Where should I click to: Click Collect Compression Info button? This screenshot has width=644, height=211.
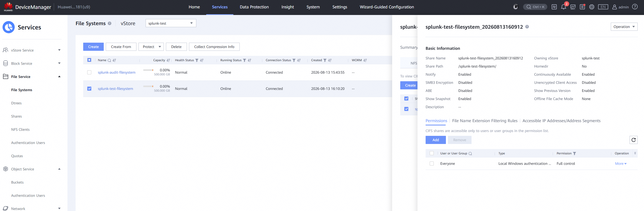pos(214,47)
